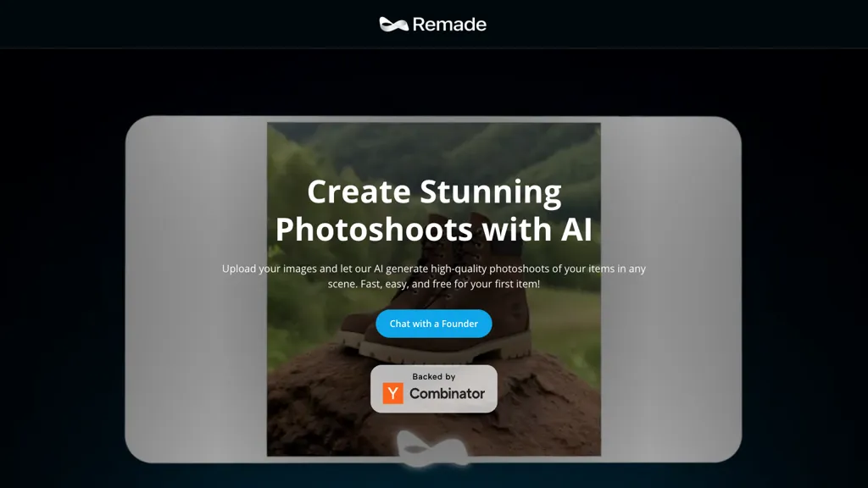868x488 pixels.
Task: Open Chat with a Founder button
Action: [433, 324]
